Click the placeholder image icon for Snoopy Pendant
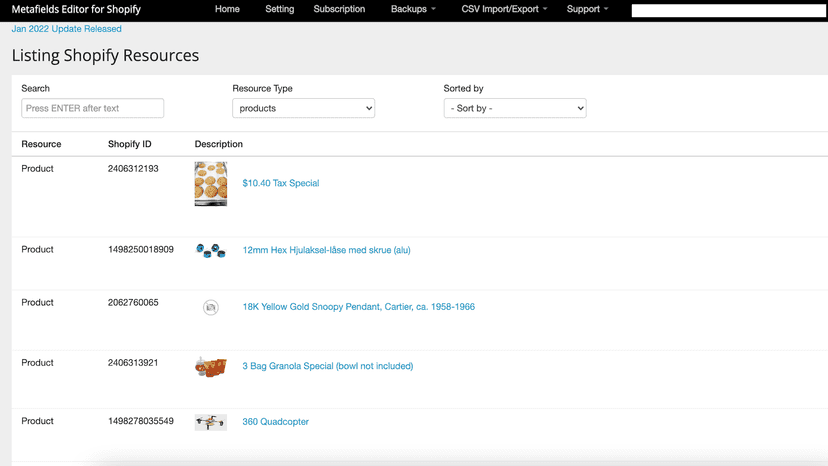The width and height of the screenshot is (828, 466). 211,307
